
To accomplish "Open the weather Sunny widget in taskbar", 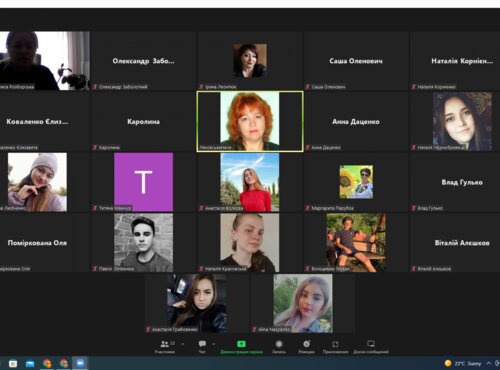I will coord(463,363).
